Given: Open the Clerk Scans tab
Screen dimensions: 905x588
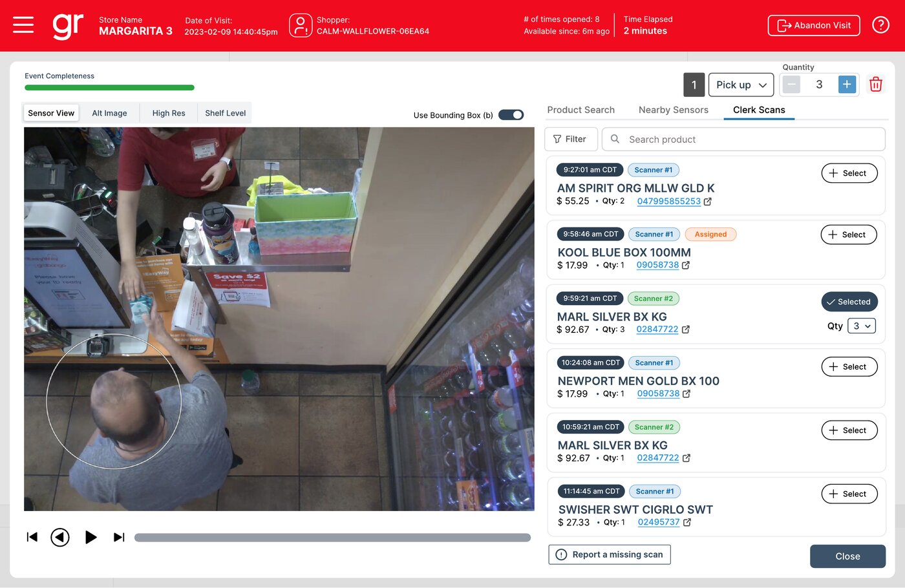Looking at the screenshot, I should 759,110.
